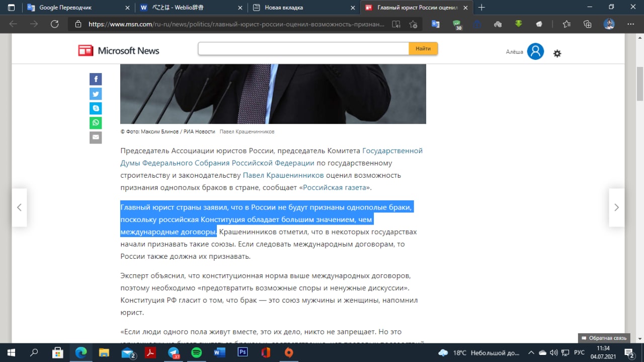644x362 pixels.
Task: Open the gray cloud extension
Action: (x=498, y=24)
